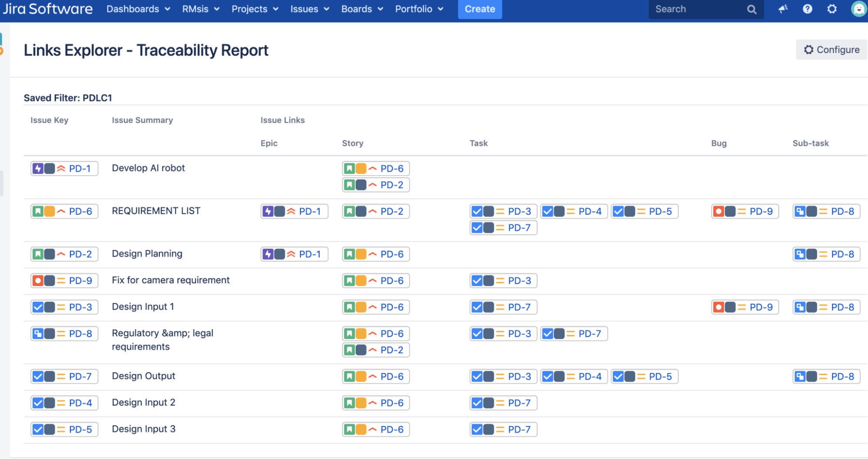Click the Jira Software home logo
This screenshot has height=459, width=868.
(x=48, y=8)
